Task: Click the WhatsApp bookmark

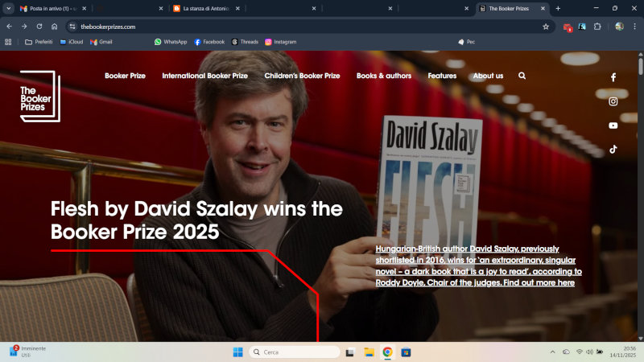Action: tap(171, 42)
